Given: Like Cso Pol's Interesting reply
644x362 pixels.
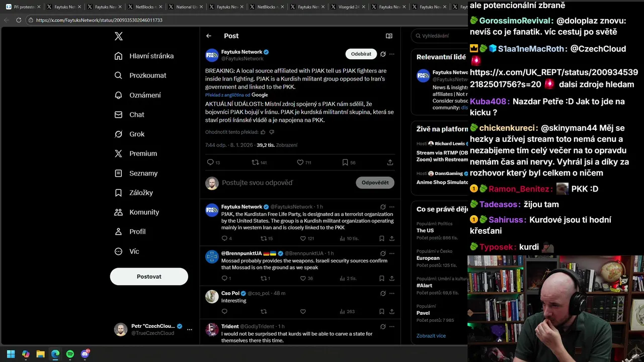Looking at the screenshot, I should (303, 312).
